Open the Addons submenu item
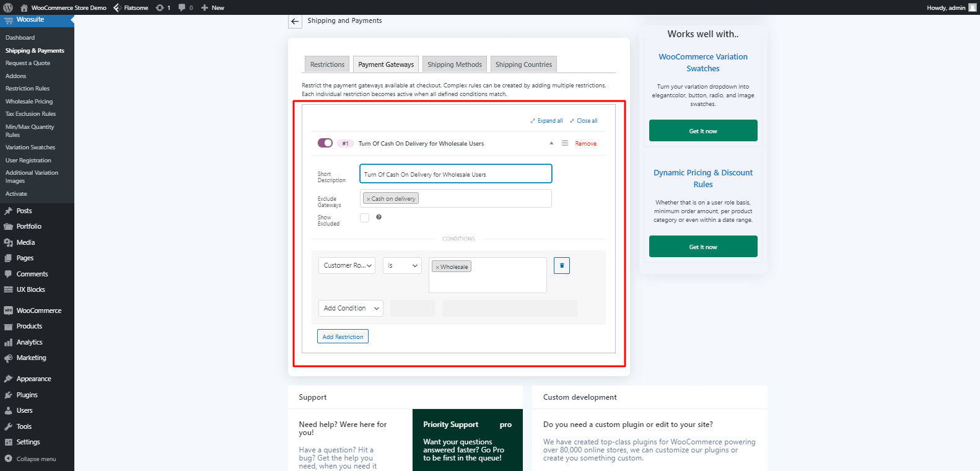 (16, 76)
